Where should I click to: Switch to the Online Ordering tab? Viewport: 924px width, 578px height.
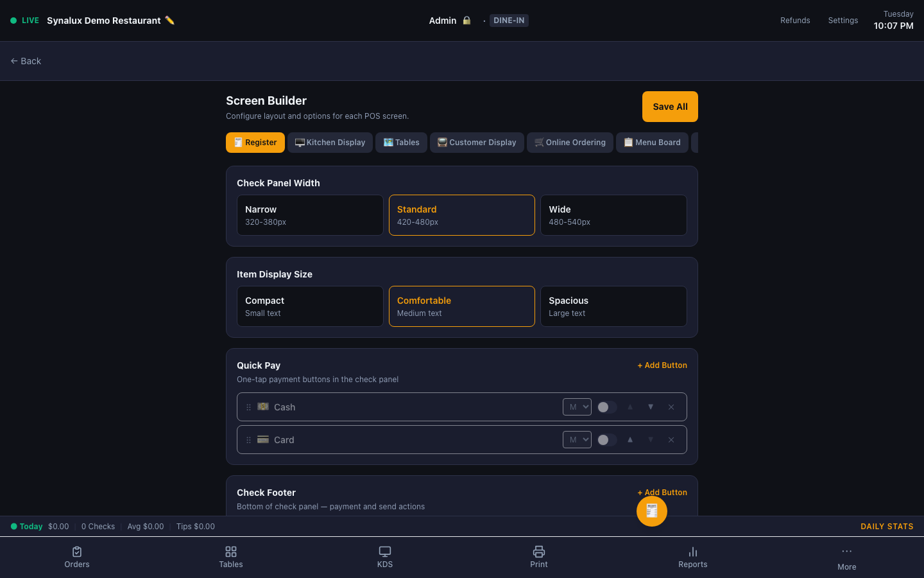[570, 143]
